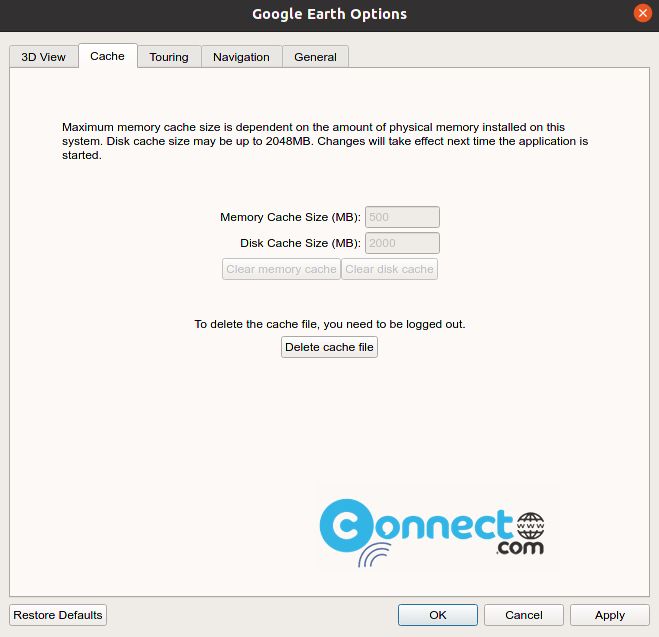
Task: Click 'To delete the cache file' message
Action: 330,324
